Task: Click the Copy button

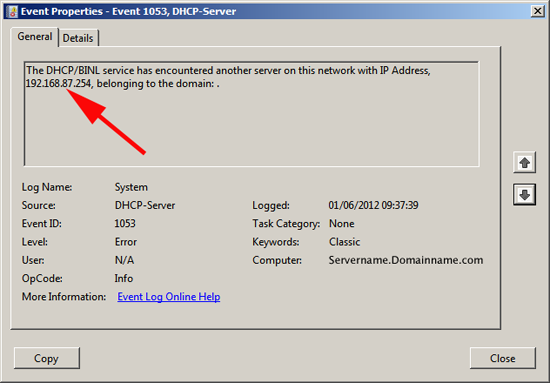Action: tap(47, 358)
